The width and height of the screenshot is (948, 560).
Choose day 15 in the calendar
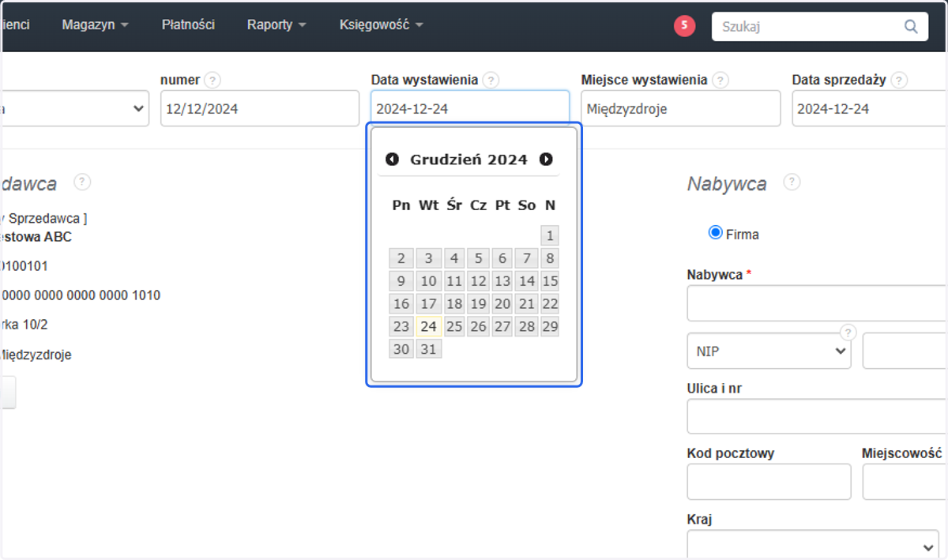point(550,280)
